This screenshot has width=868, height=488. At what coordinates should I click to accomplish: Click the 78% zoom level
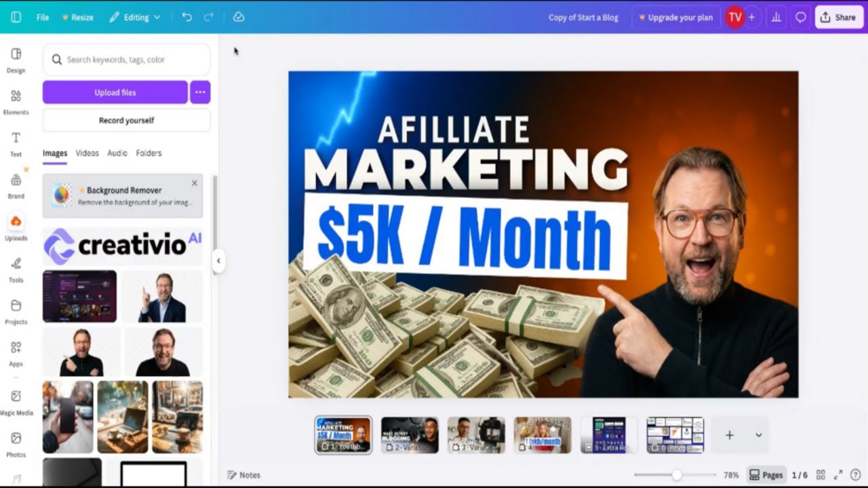pos(731,475)
